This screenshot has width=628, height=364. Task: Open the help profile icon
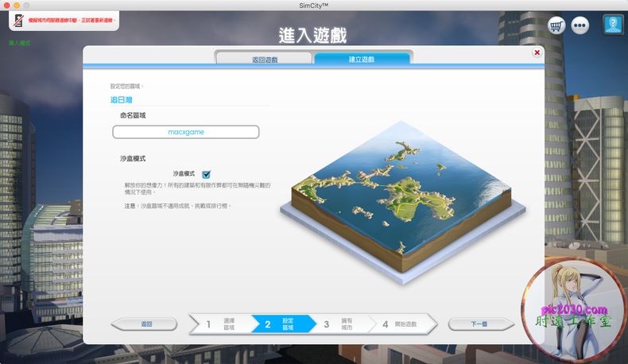(x=613, y=25)
